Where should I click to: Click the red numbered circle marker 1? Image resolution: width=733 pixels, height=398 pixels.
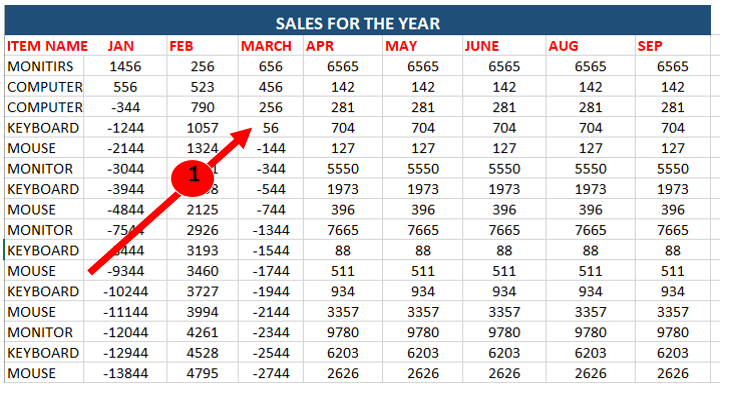click(x=193, y=175)
